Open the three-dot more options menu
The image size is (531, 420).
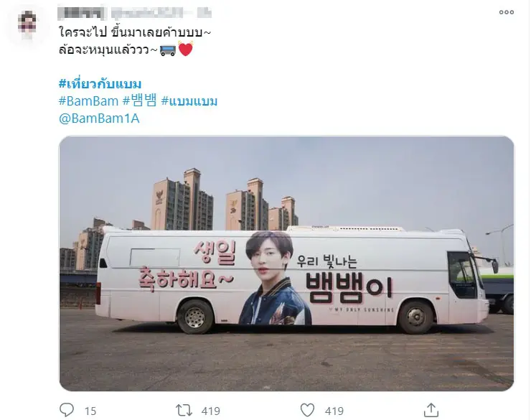(x=507, y=12)
